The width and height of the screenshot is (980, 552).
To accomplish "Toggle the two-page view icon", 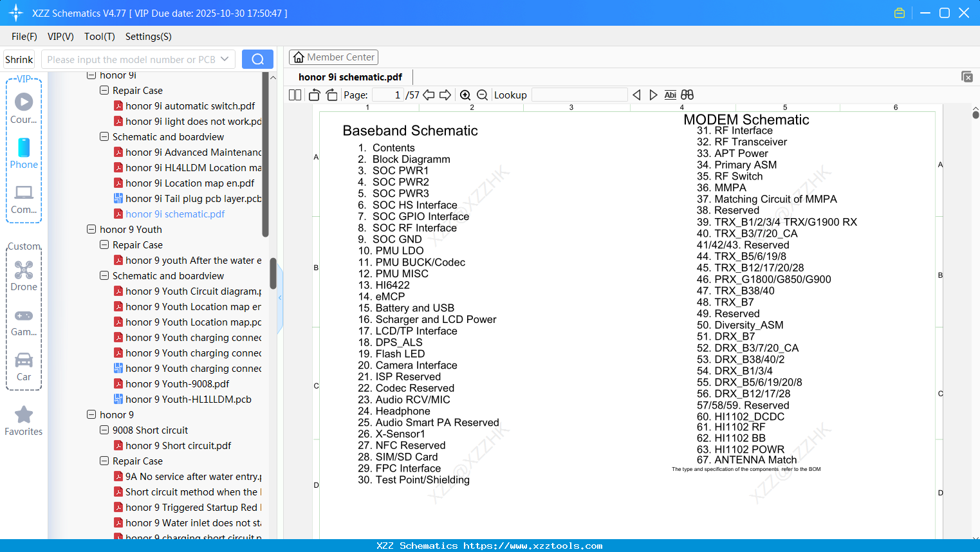I will 295,95.
